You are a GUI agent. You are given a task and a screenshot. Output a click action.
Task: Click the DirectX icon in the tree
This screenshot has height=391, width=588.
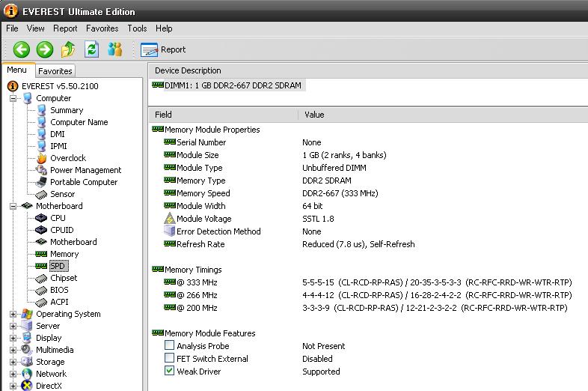[x=27, y=386]
